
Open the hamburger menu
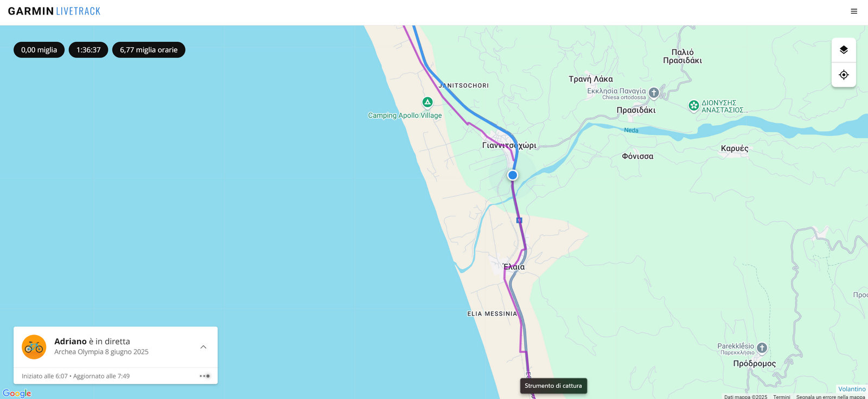(x=854, y=11)
